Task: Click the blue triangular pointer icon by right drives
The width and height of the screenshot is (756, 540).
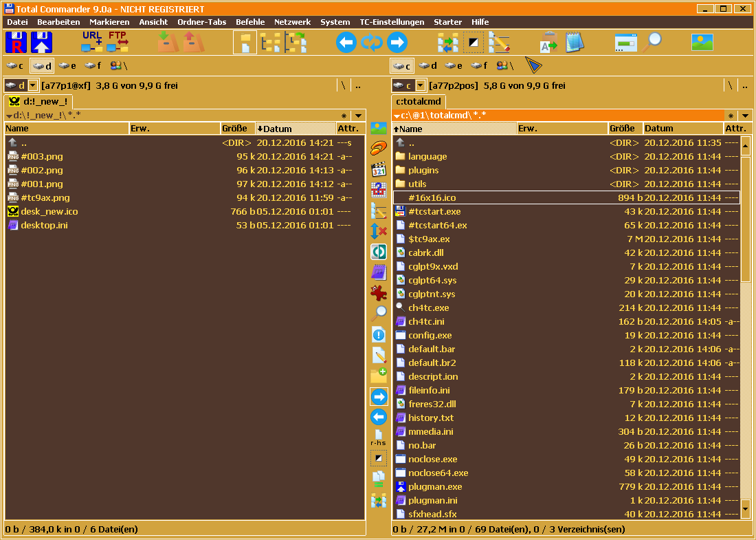Action: [x=534, y=65]
